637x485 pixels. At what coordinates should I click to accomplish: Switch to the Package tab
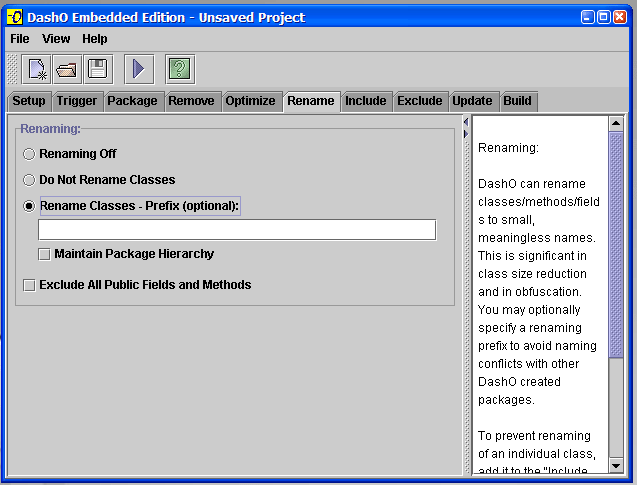point(132,101)
